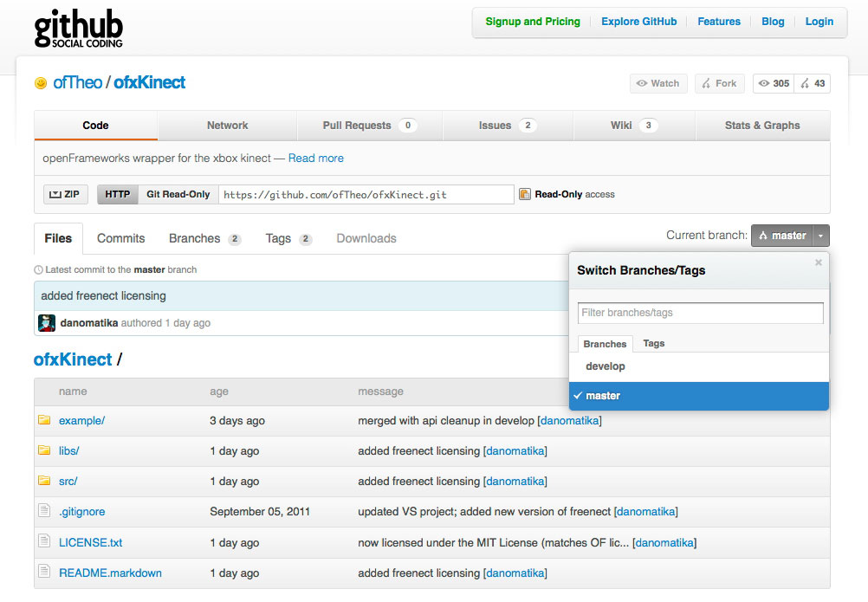The width and height of the screenshot is (868, 602).
Task: Switch to the Tags subtab
Action: [x=288, y=238]
